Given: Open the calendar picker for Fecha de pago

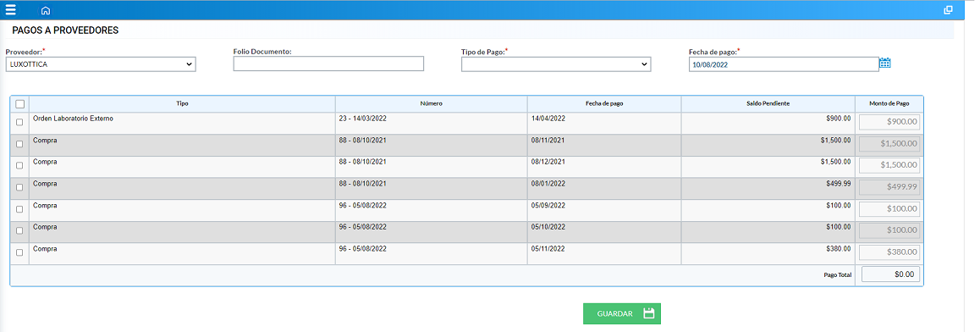Looking at the screenshot, I should click(x=885, y=63).
